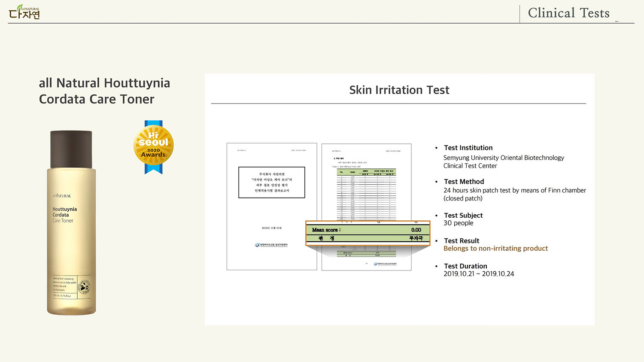This screenshot has height=362, width=644.
Task: Click the Skin Irritation Test heading
Action: [x=399, y=90]
